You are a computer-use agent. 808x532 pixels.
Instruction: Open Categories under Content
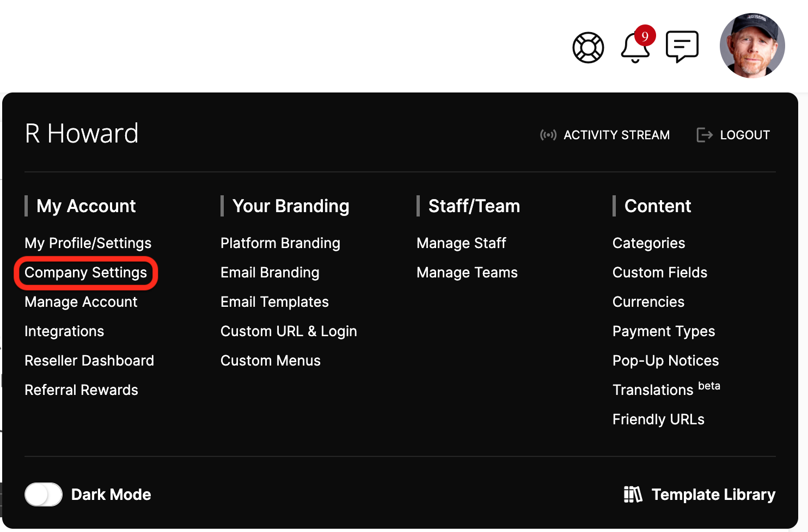click(648, 243)
